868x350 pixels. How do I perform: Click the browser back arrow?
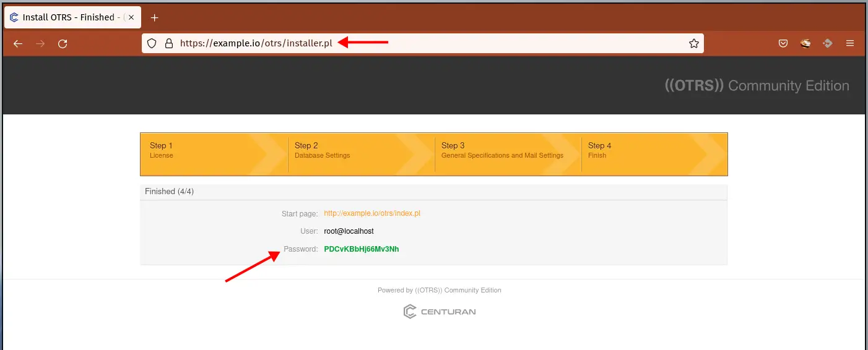point(18,44)
